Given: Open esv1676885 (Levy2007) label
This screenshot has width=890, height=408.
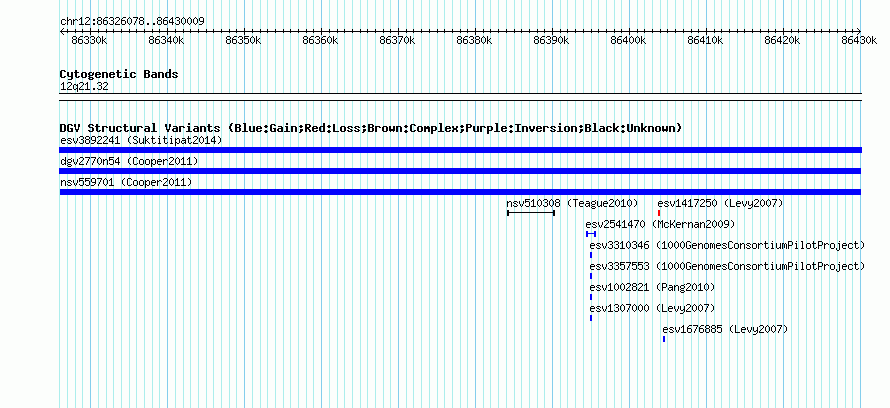Looking at the screenshot, I should click(x=725, y=329).
